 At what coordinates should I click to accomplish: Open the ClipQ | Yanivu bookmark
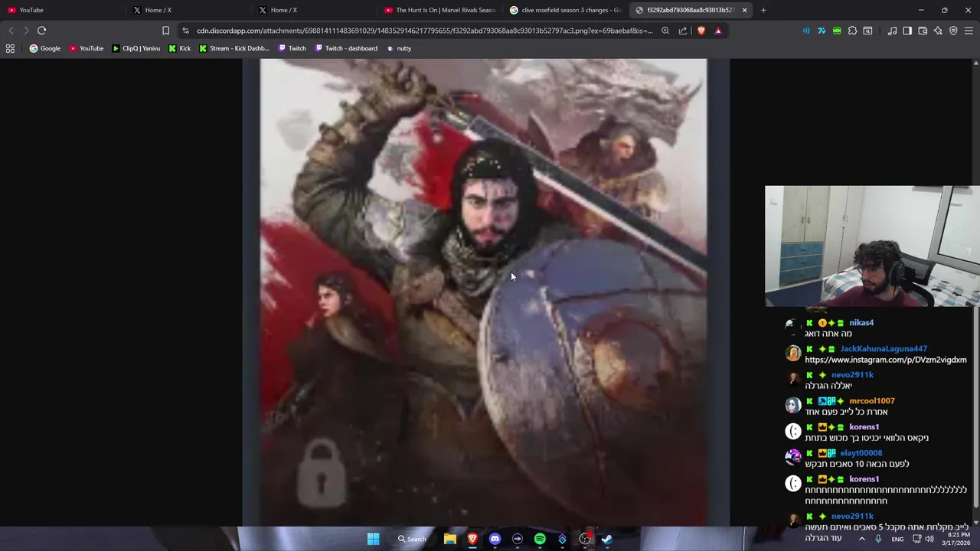(x=136, y=48)
